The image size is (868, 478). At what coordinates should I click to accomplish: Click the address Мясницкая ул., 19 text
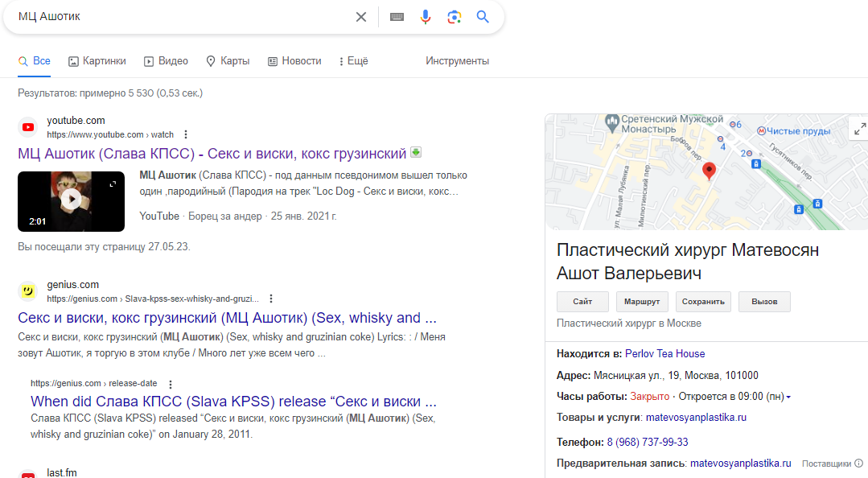676,376
